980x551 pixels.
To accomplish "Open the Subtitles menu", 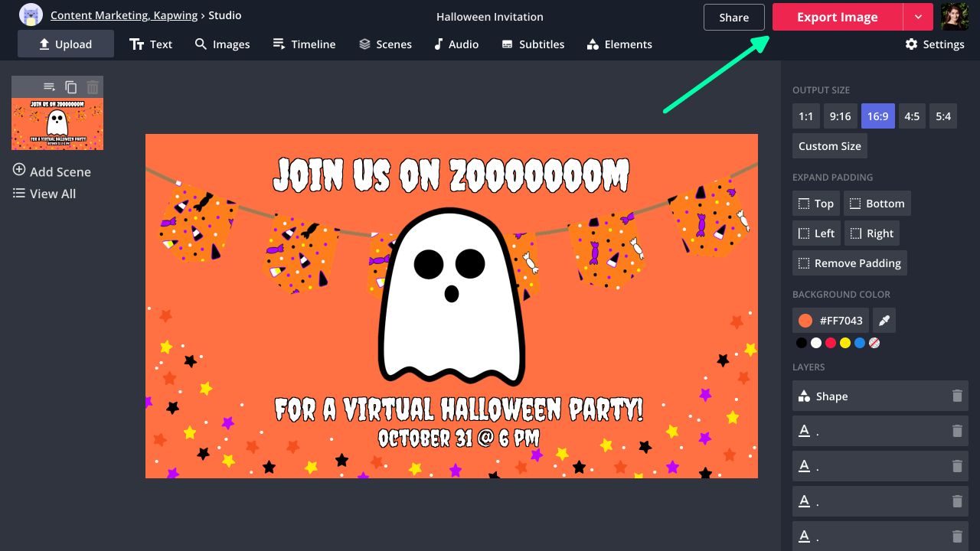I will point(533,44).
